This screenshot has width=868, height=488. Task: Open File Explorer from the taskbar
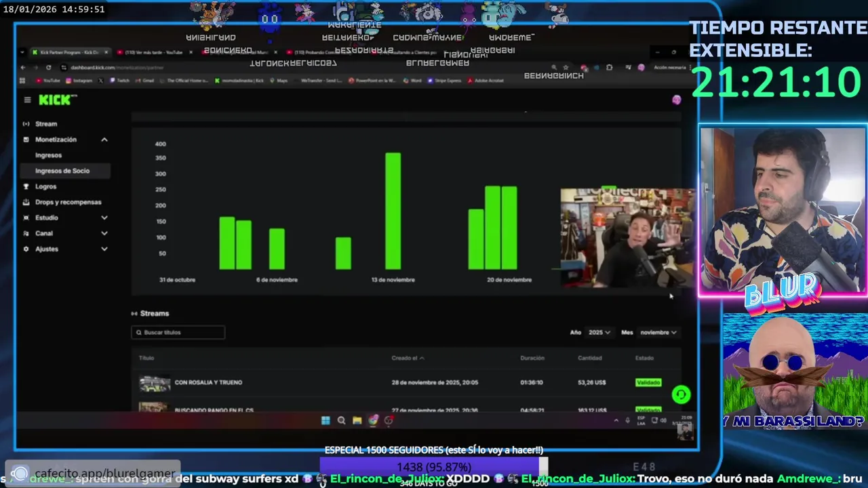coord(357,420)
